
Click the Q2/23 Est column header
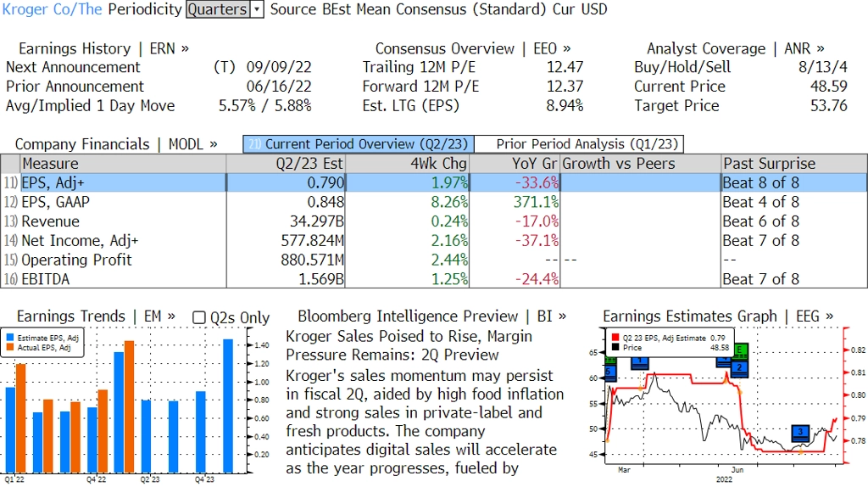point(286,164)
